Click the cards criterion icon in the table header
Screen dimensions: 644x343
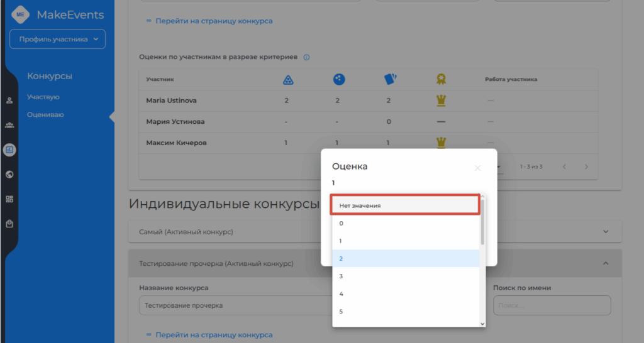point(390,79)
